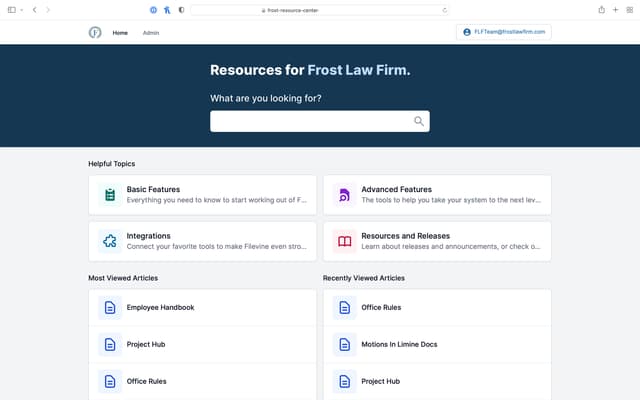Click the document icon beside Employee Handbook
The image size is (640, 400).
110,307
